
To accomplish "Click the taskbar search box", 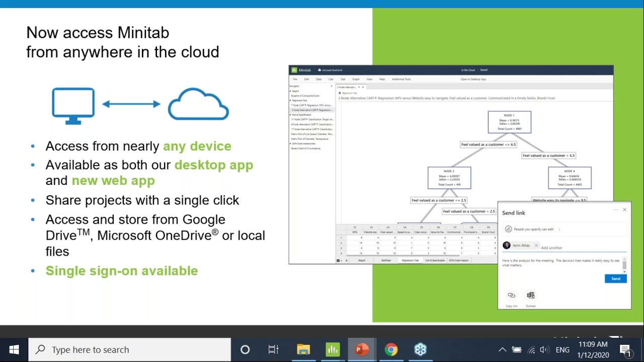I will coord(130,349).
